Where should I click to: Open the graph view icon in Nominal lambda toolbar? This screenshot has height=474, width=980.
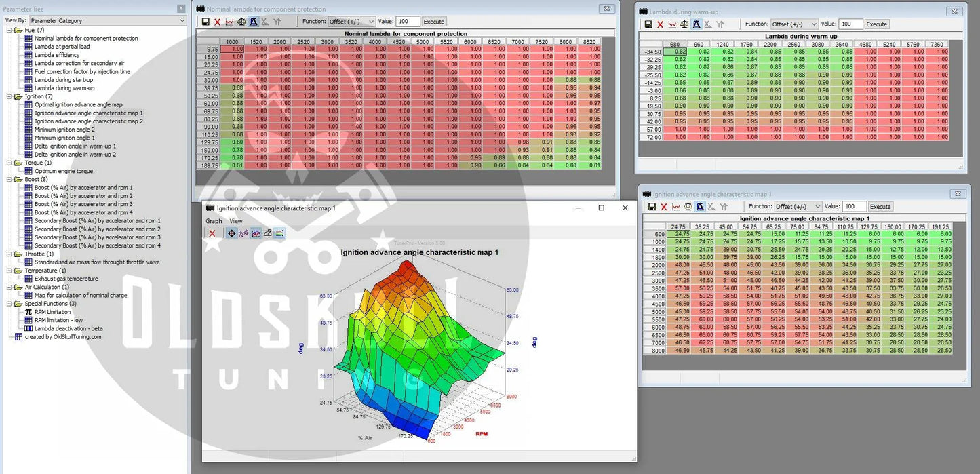coord(229,22)
